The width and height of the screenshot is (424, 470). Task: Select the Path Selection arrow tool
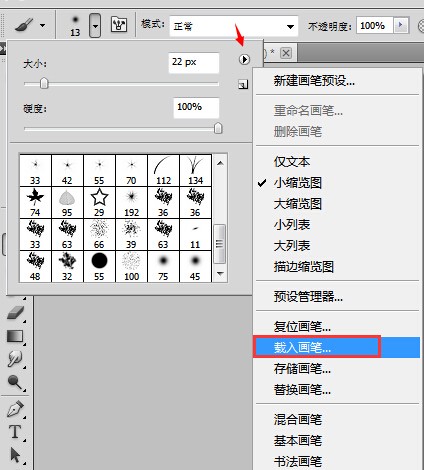[x=15, y=455]
